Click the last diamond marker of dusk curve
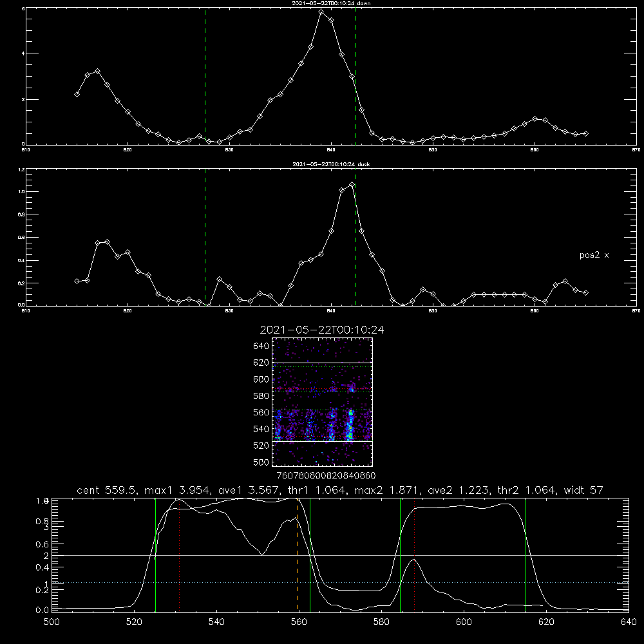 [x=585, y=293]
